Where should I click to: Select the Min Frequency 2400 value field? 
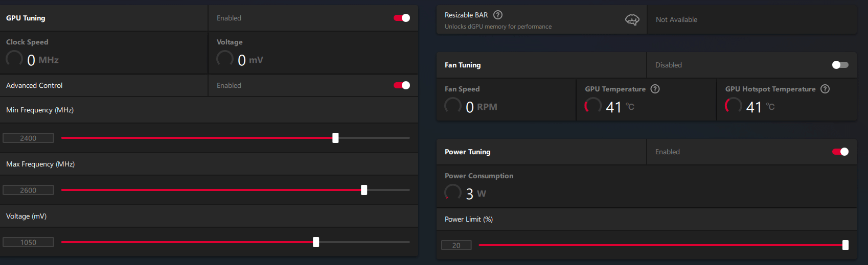click(28, 138)
